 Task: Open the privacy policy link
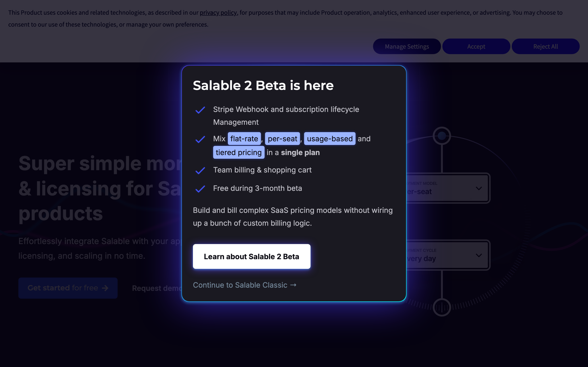[218, 13]
